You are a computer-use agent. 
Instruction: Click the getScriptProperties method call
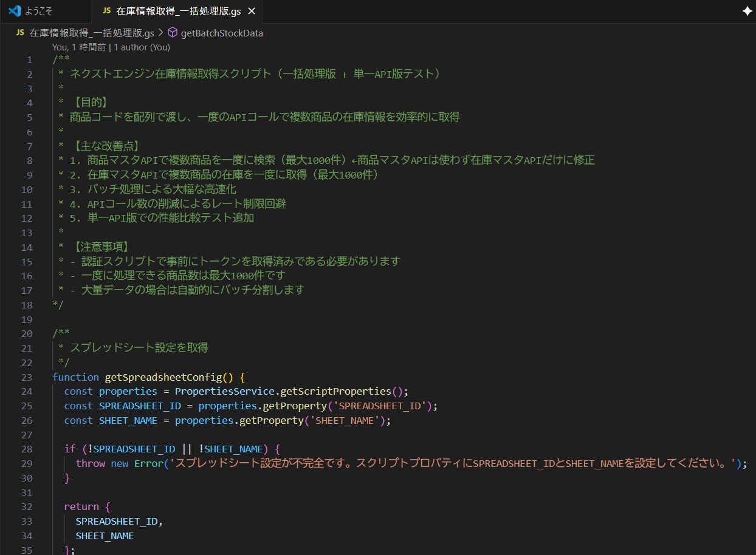tap(335, 391)
